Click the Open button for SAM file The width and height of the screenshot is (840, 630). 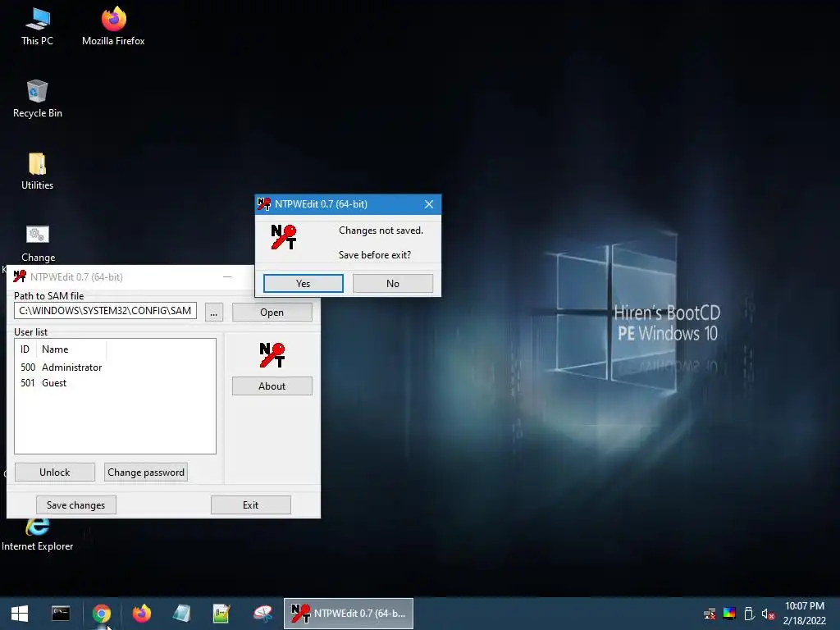272,313
